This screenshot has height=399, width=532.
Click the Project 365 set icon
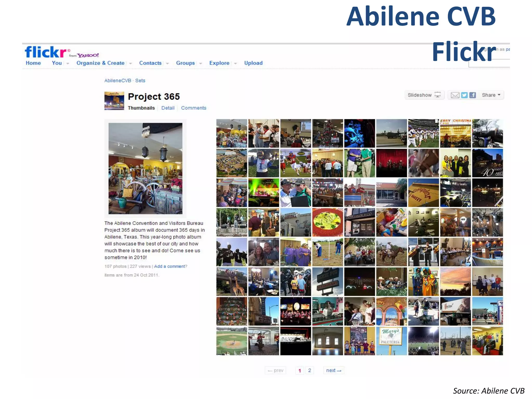(x=114, y=101)
